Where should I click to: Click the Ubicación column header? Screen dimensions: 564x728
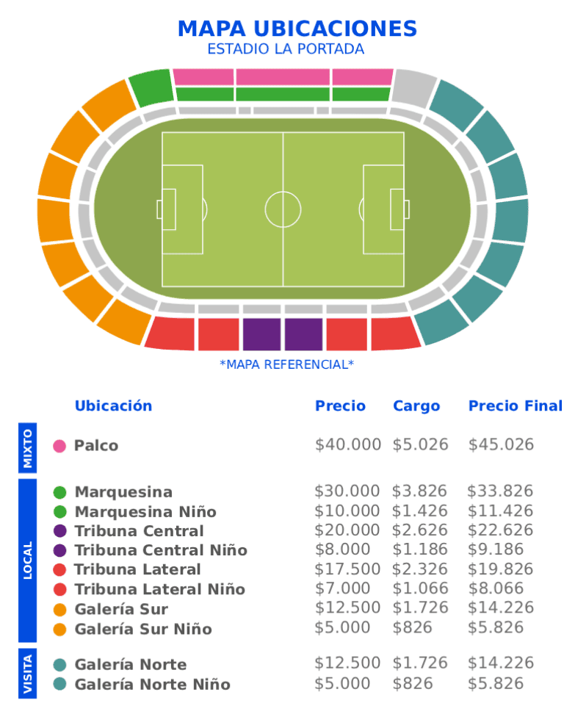113,406
